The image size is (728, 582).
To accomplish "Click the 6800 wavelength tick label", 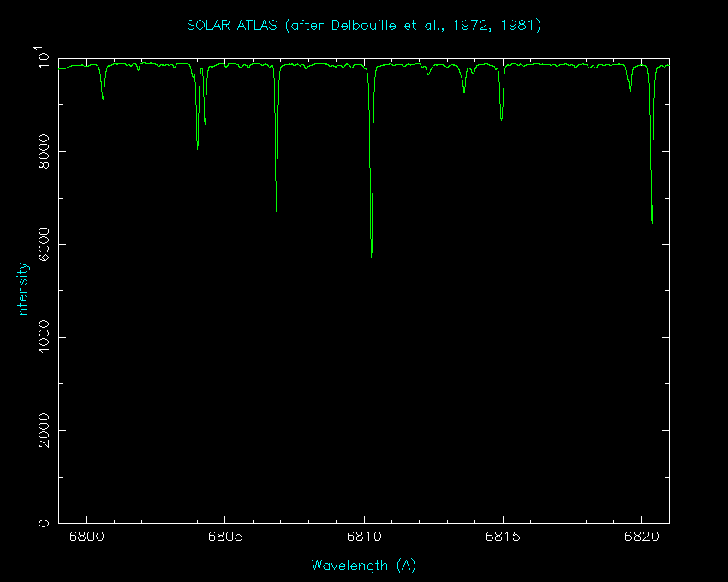I will click(x=87, y=537).
